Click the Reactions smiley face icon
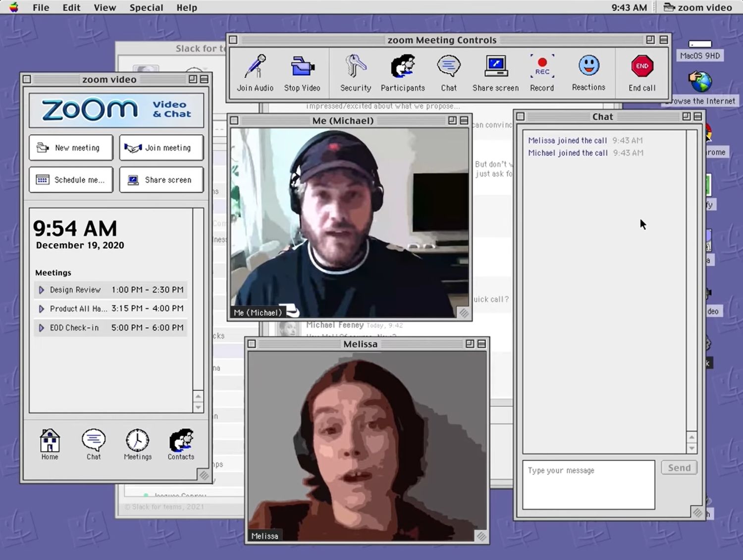743x560 pixels. coord(588,66)
